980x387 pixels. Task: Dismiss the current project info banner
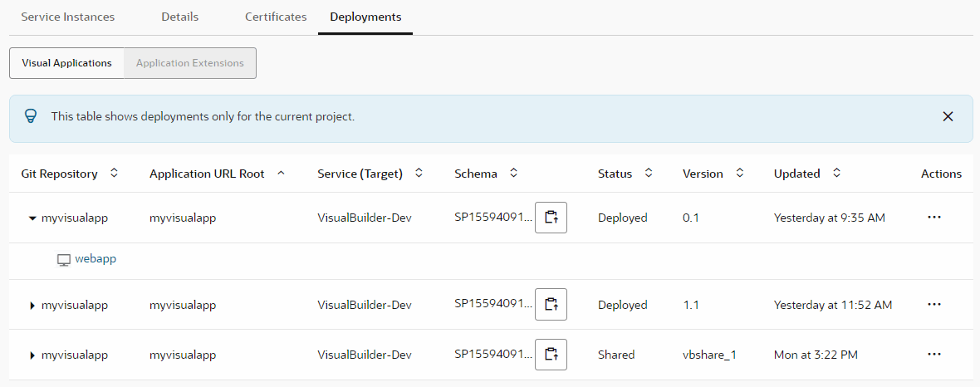tap(948, 117)
